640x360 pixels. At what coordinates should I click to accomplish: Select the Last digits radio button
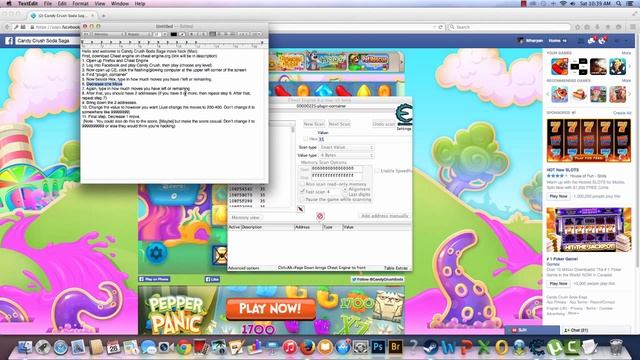[x=345, y=195]
